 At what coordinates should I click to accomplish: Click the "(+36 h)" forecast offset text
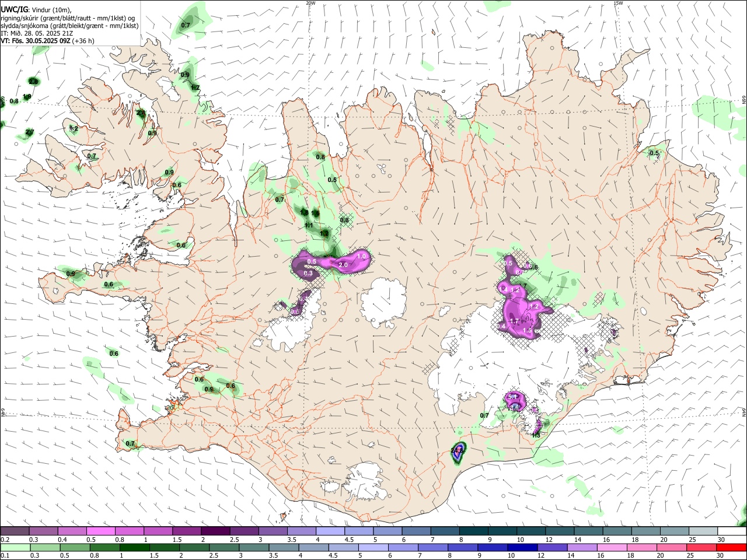click(84, 41)
